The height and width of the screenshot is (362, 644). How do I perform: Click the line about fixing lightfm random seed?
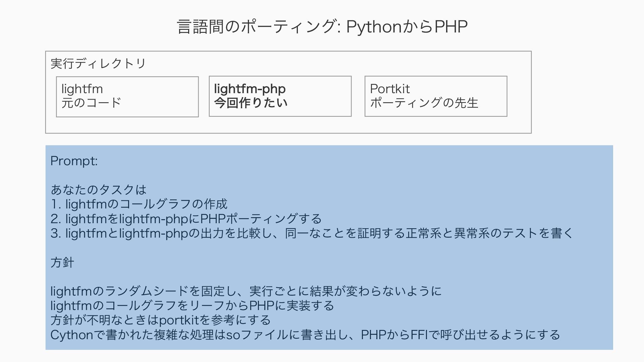coord(246,291)
